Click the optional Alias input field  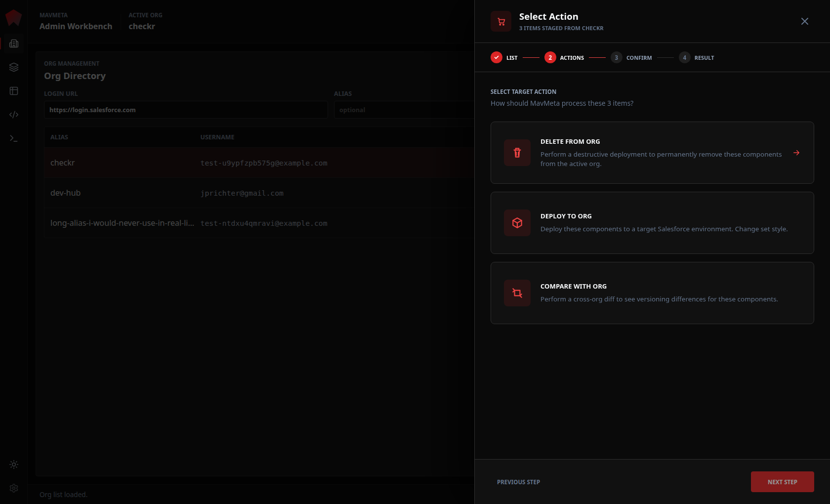(x=404, y=110)
